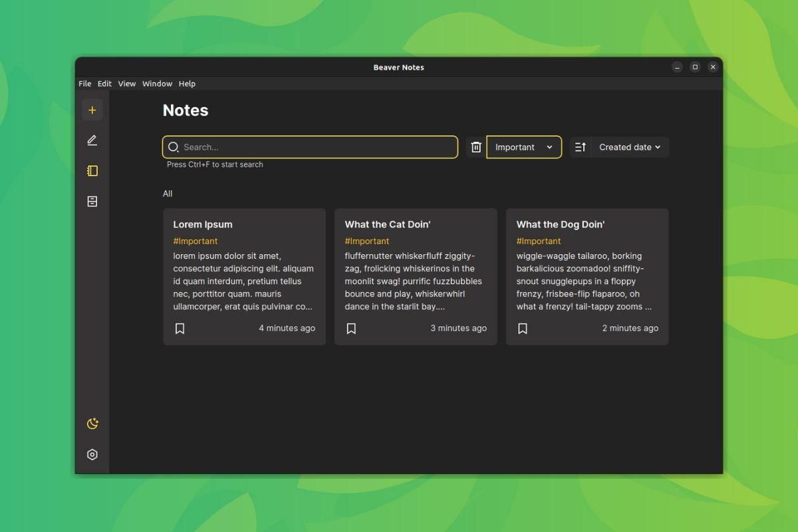Click the #Important tag on Lorem Ipsum
This screenshot has height=532, width=798.
[196, 241]
